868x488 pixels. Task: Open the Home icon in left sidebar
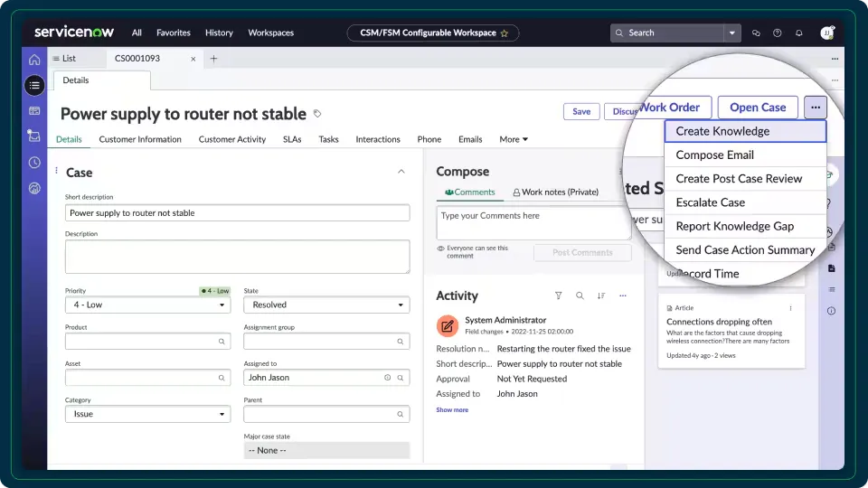(x=34, y=60)
